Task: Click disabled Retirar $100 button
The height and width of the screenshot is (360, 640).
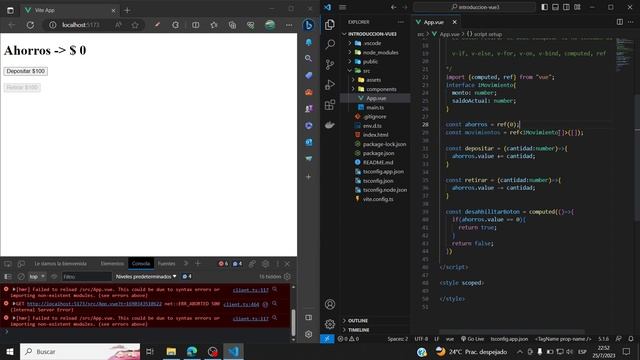Action: tap(22, 87)
